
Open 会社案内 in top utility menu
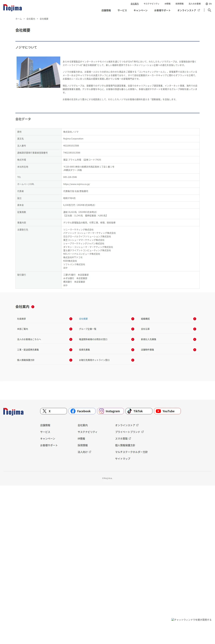134,4
